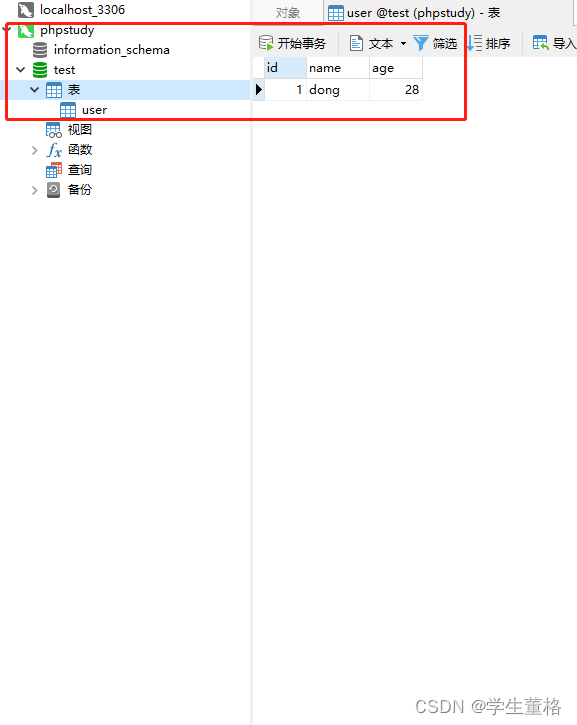577x725 pixels.
Task: Open the 查询 queries icon
Action: pos(54,170)
